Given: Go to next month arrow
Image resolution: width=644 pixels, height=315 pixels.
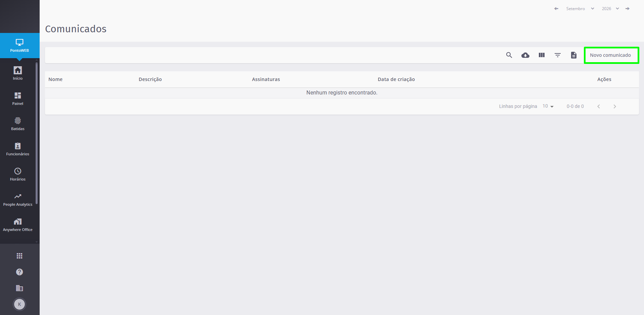Looking at the screenshot, I should pyautogui.click(x=628, y=9).
